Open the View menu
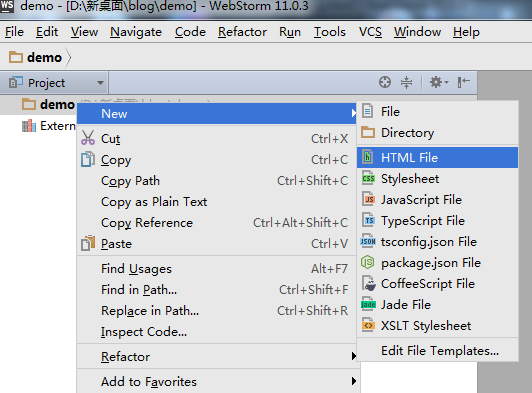Image resolution: width=532 pixels, height=393 pixels. [x=84, y=32]
